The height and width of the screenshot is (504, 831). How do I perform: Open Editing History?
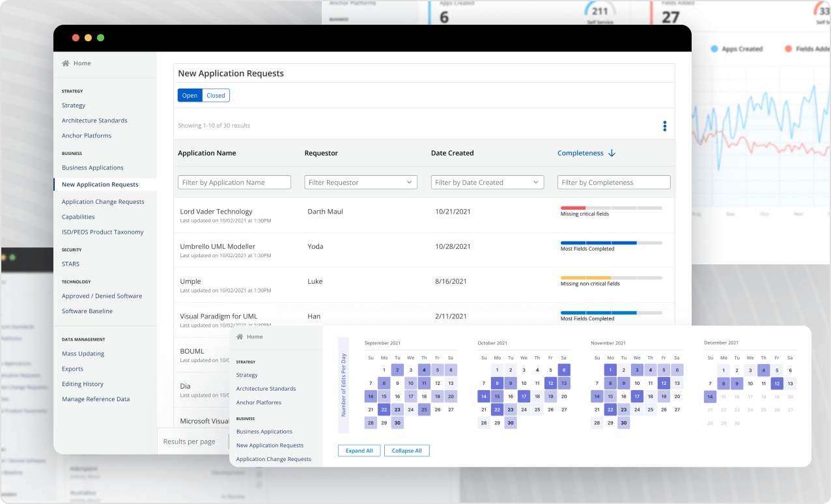(x=83, y=384)
